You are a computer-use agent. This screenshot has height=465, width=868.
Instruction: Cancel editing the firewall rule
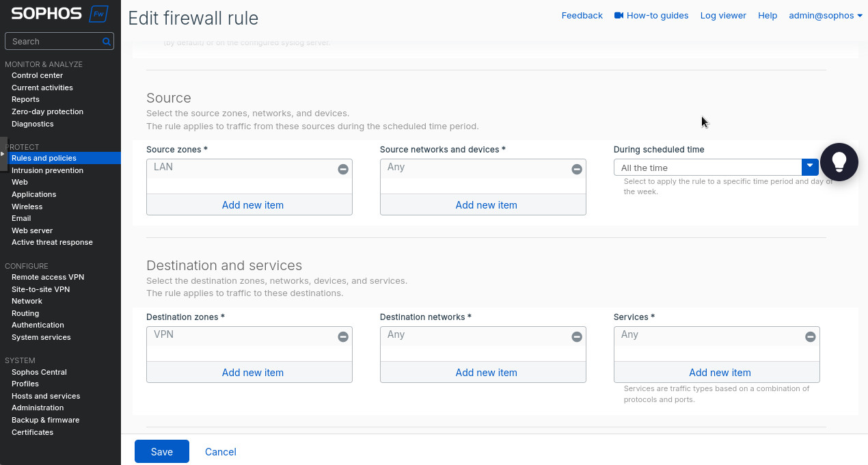pyautogui.click(x=220, y=451)
